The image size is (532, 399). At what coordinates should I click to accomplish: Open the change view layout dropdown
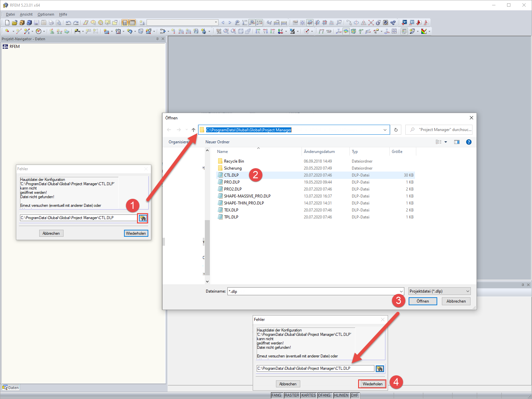tap(446, 142)
